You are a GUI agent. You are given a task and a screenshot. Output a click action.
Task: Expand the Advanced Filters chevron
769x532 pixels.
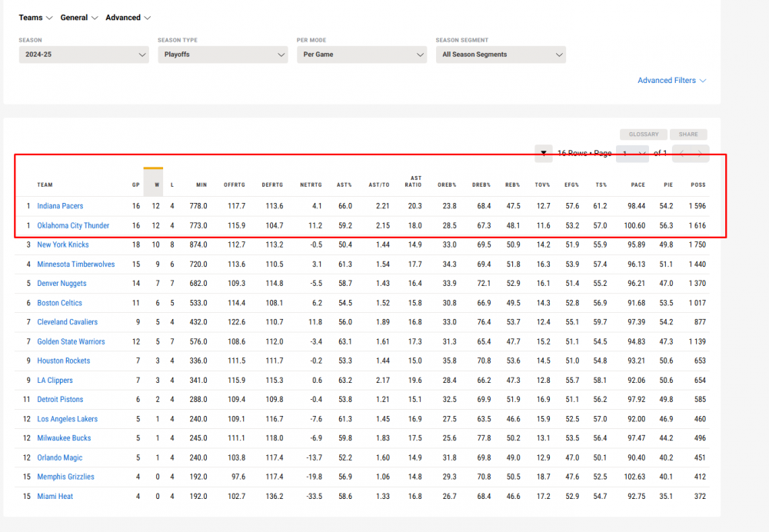[x=702, y=81]
